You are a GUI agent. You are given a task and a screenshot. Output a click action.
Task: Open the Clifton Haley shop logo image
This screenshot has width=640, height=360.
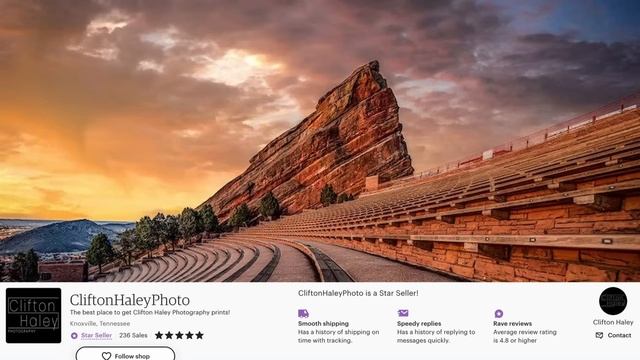33,316
